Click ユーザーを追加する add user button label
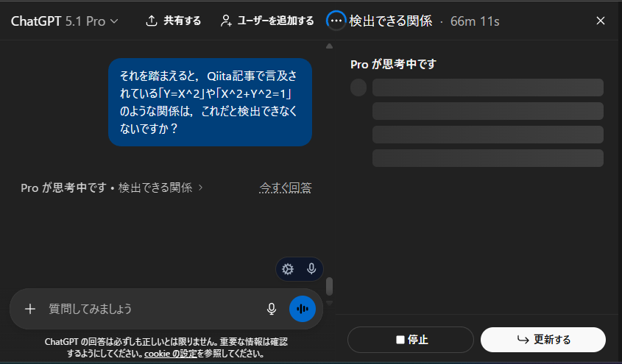The image size is (622, 364). [275, 21]
